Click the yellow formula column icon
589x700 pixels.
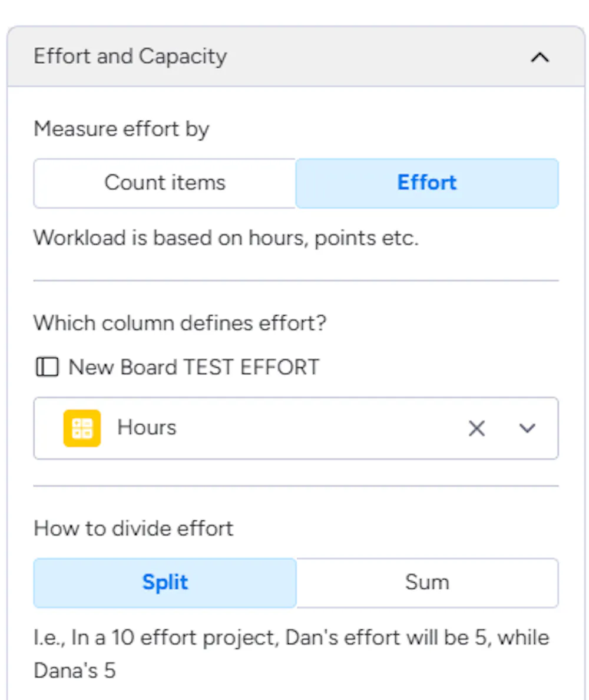pos(82,428)
